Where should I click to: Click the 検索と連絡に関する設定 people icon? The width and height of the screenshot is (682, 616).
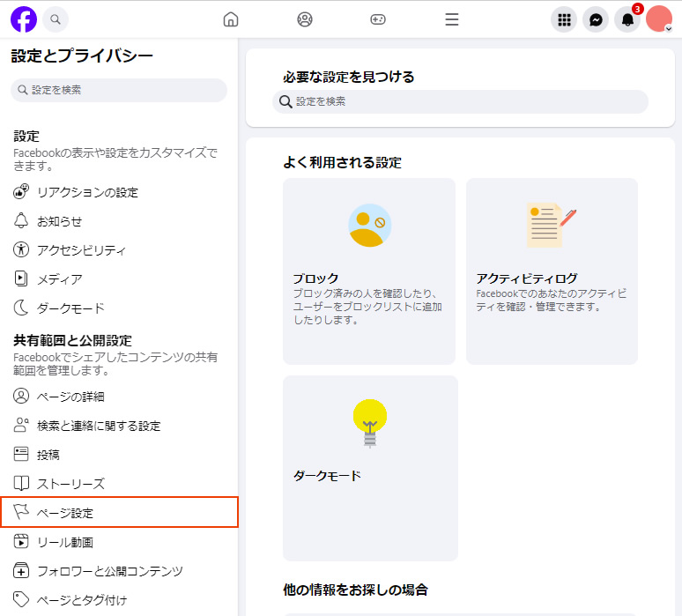[x=21, y=425]
